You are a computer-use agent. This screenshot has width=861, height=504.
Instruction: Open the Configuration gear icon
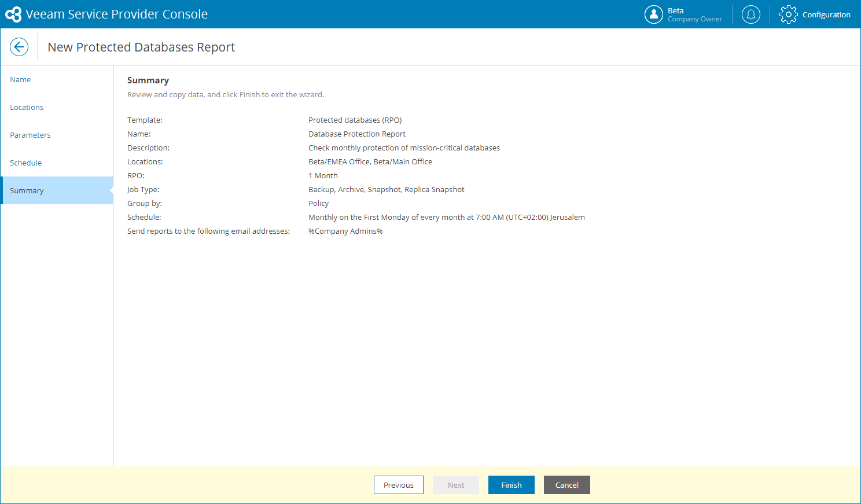pos(788,14)
